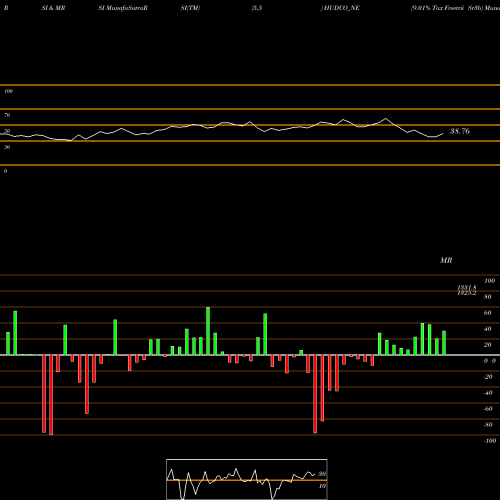Viewport: 500px width, 500px height.
Task: Click the '-100' label on the MR axis
Action: point(490,441)
